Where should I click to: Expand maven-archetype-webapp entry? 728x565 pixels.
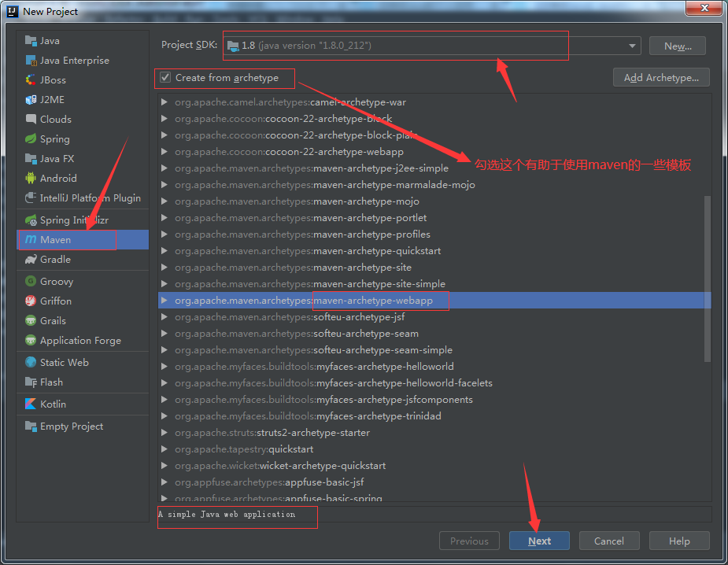pos(164,301)
